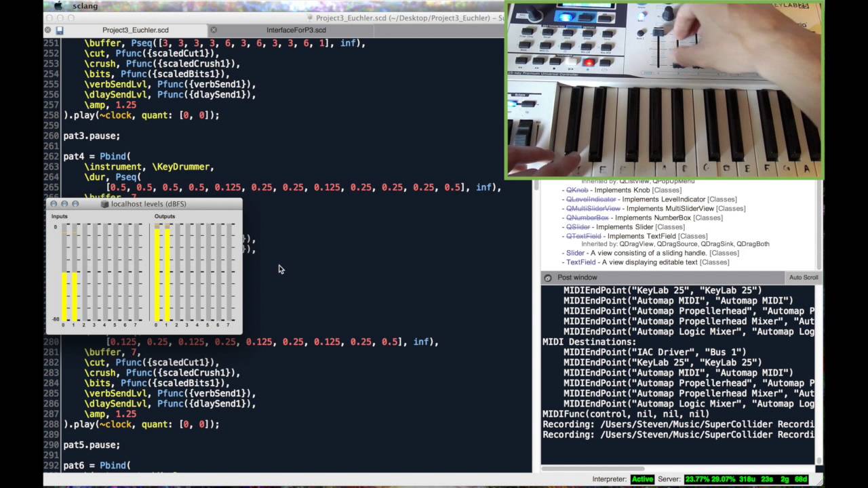Click the save disk icon on Project3_Euchler.scd tab

(60, 30)
